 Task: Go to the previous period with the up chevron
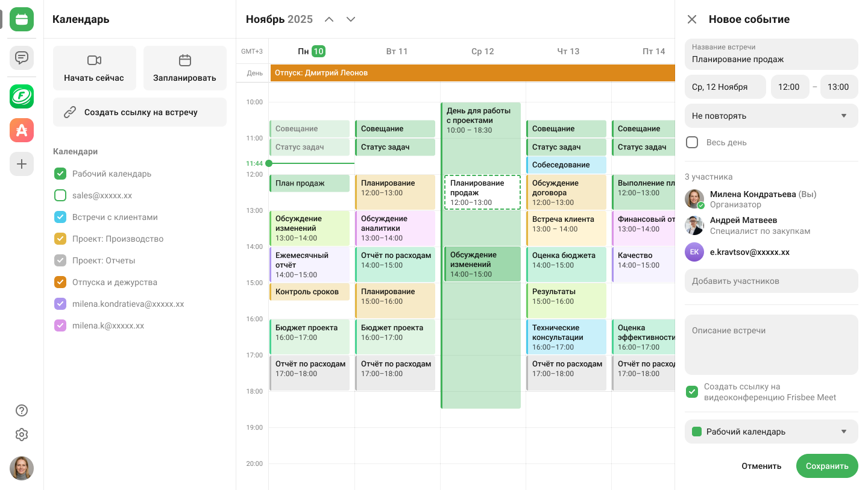click(329, 19)
